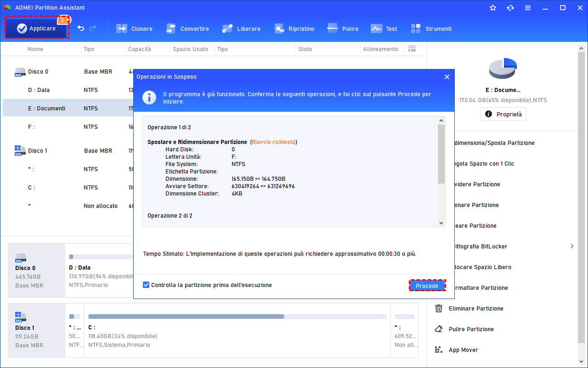Viewport: 588px width, 368px height.
Task: Expand the BitLocker submenu chevron
Action: coord(572,246)
